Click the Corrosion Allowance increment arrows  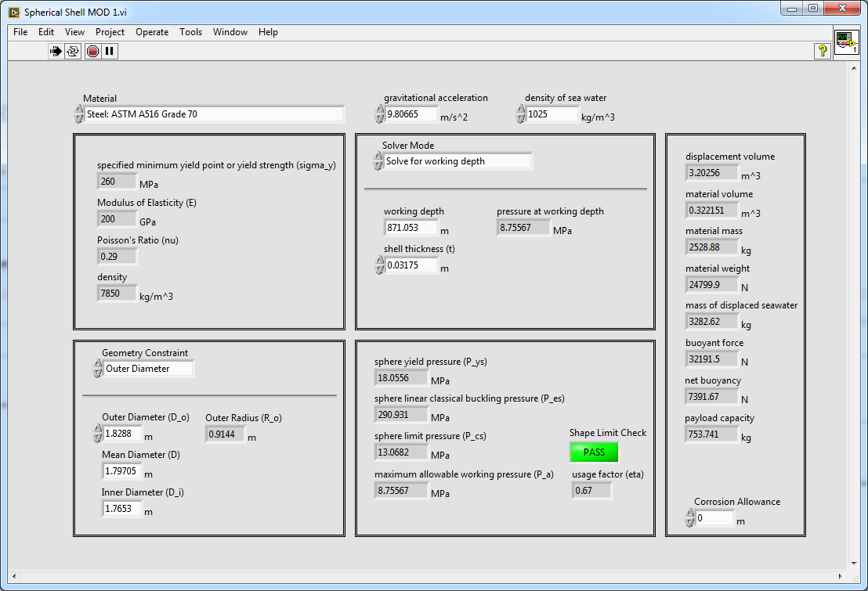pos(689,518)
